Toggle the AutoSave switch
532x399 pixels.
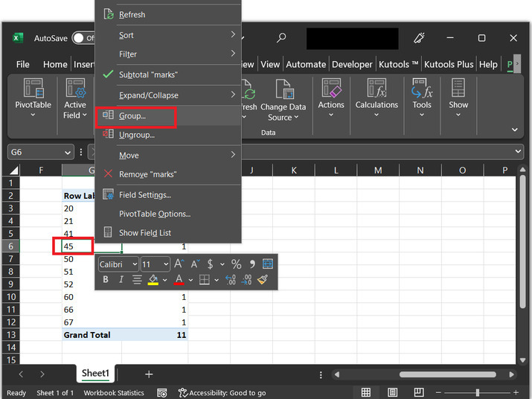84,38
